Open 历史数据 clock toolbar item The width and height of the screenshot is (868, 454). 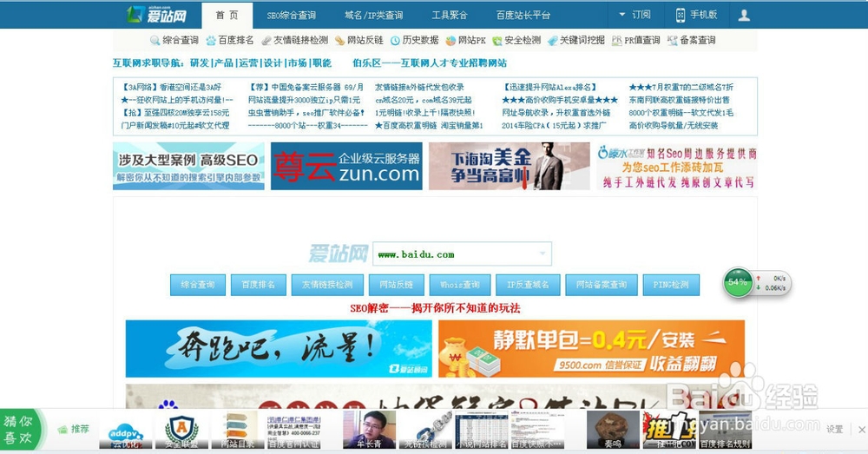click(414, 41)
